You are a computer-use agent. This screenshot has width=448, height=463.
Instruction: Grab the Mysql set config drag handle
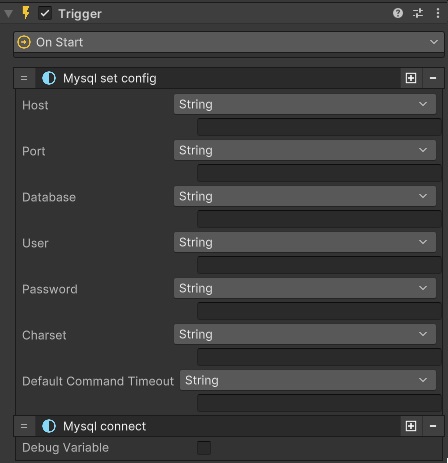pos(24,78)
